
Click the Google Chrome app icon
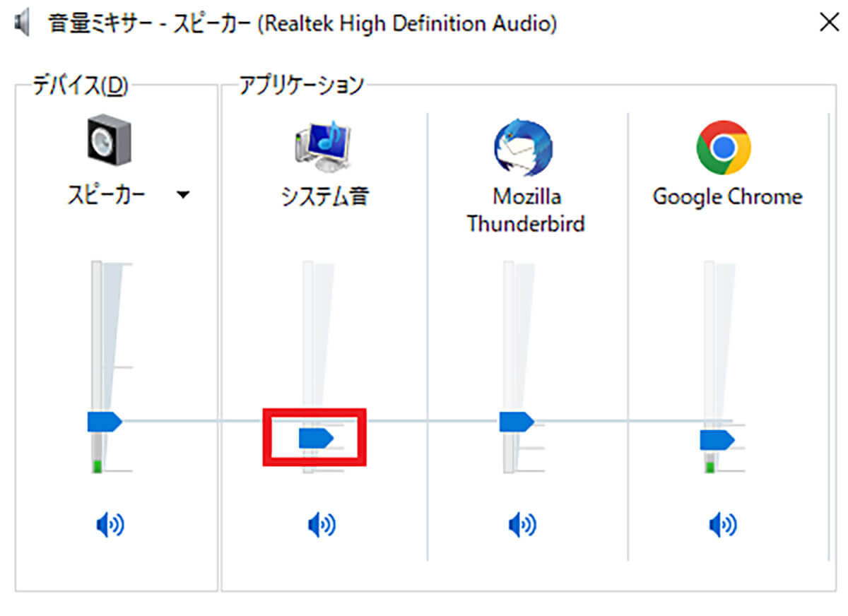coord(723,148)
